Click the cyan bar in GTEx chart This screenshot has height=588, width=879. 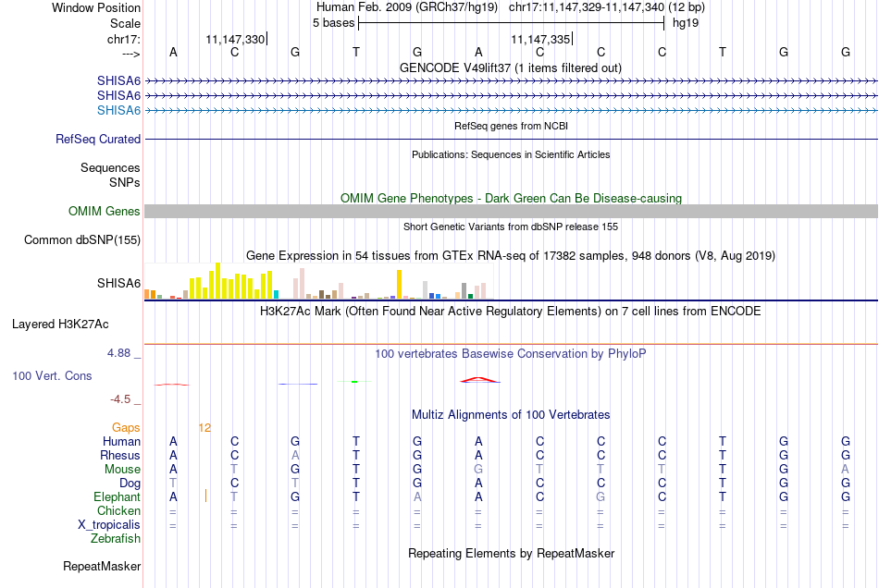[276, 295]
